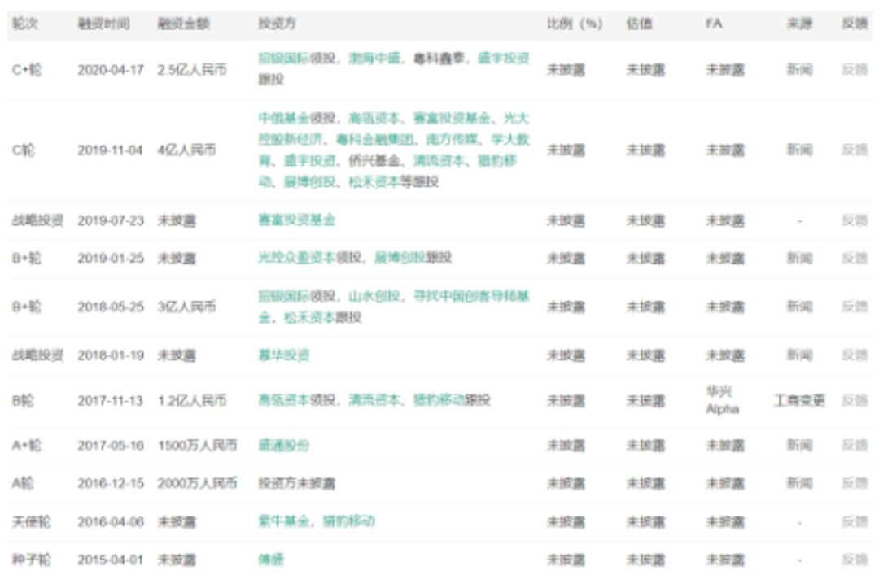Screen dimensions: 879x588
Task: Click 反馈 for the 2020-04-17 C+轮 row
Action: coord(855,69)
